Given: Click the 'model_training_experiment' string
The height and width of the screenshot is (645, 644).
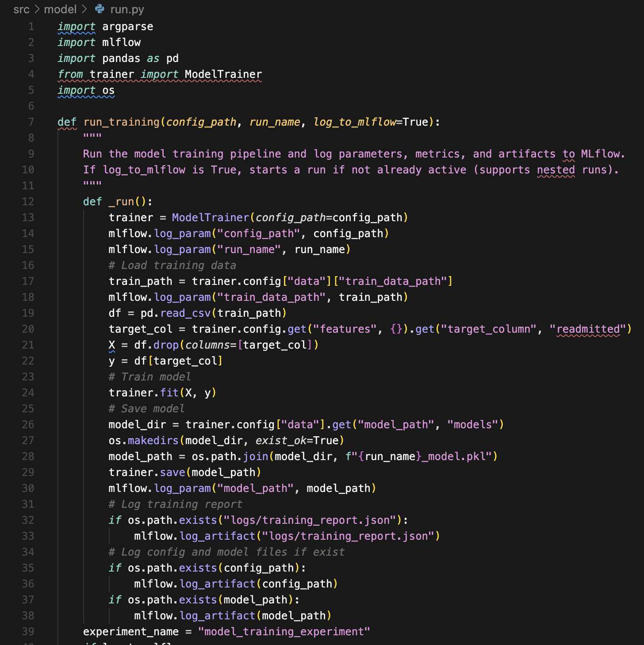Looking at the screenshot, I should pyautogui.click(x=284, y=632).
